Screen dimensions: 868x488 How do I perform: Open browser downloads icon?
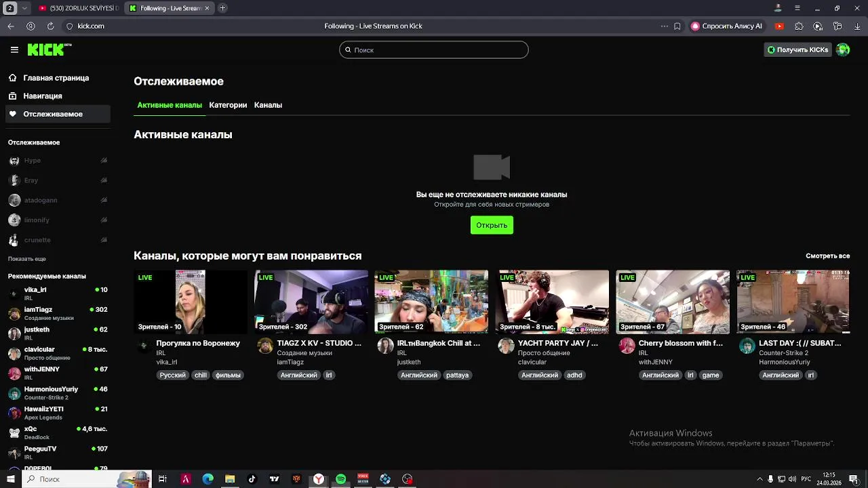click(857, 26)
